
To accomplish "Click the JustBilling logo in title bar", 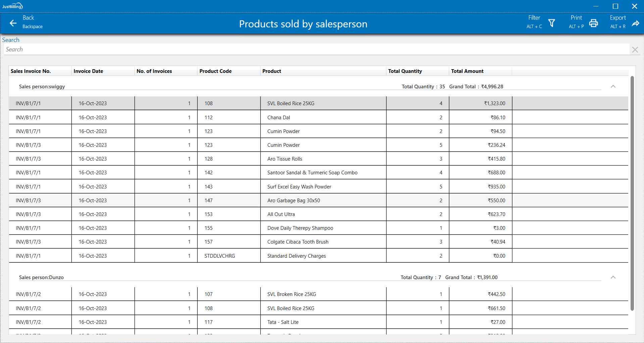I will (x=12, y=6).
